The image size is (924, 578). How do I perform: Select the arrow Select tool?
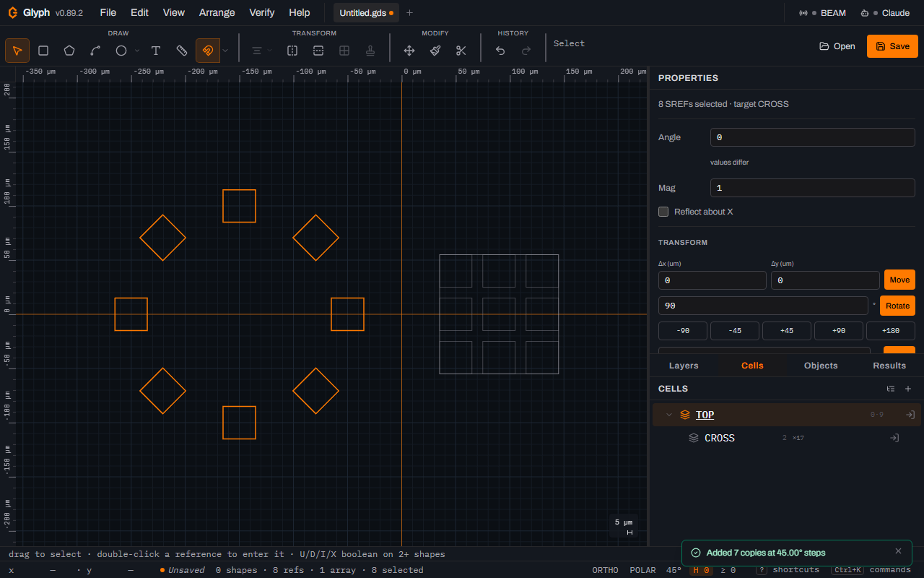tap(17, 51)
